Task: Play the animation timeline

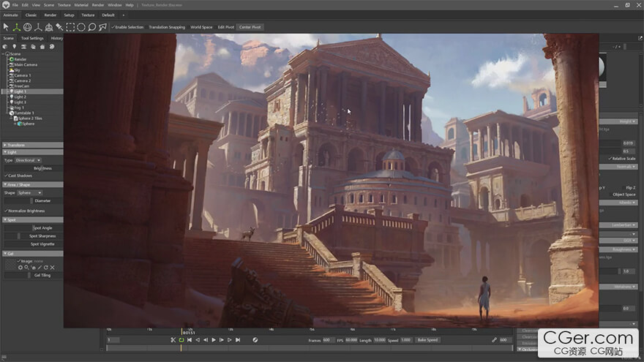Action: coord(214,340)
